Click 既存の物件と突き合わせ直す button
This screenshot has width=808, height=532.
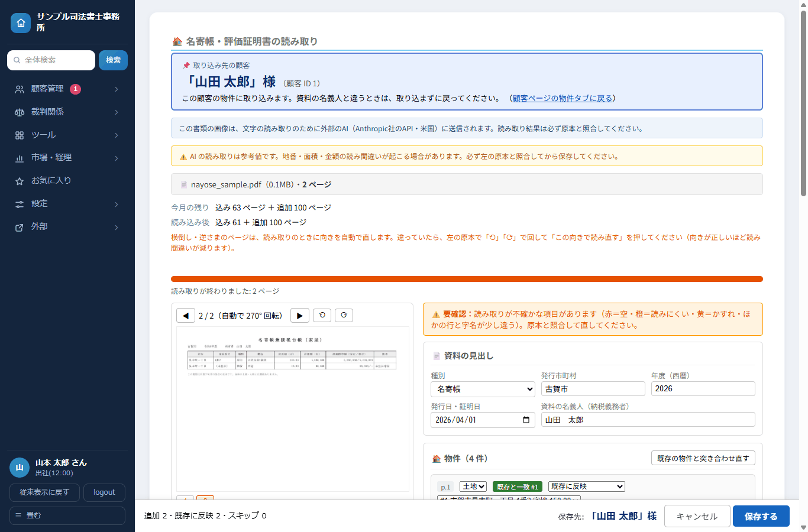click(x=703, y=458)
